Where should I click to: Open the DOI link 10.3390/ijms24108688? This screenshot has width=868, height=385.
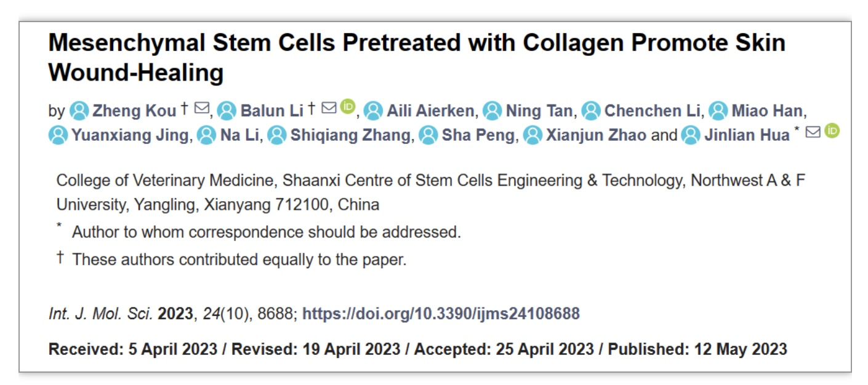[441, 314]
